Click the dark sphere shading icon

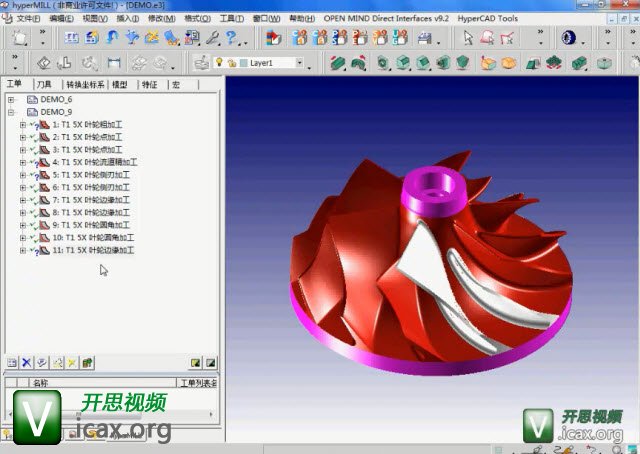pos(569,38)
